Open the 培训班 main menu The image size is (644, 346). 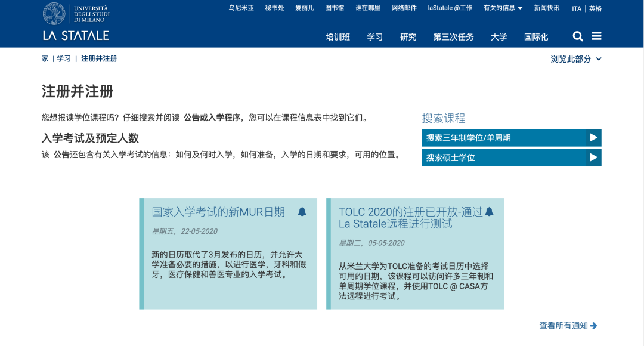(x=338, y=37)
